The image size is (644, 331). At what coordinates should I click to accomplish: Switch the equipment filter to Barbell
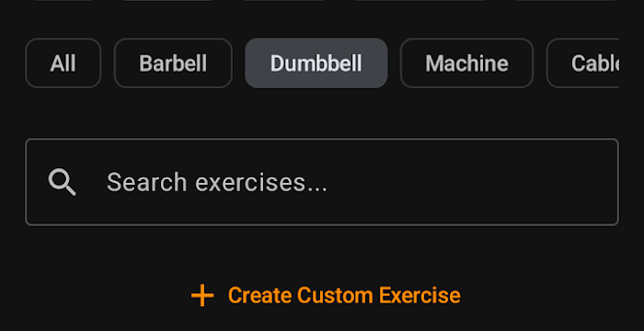click(173, 63)
